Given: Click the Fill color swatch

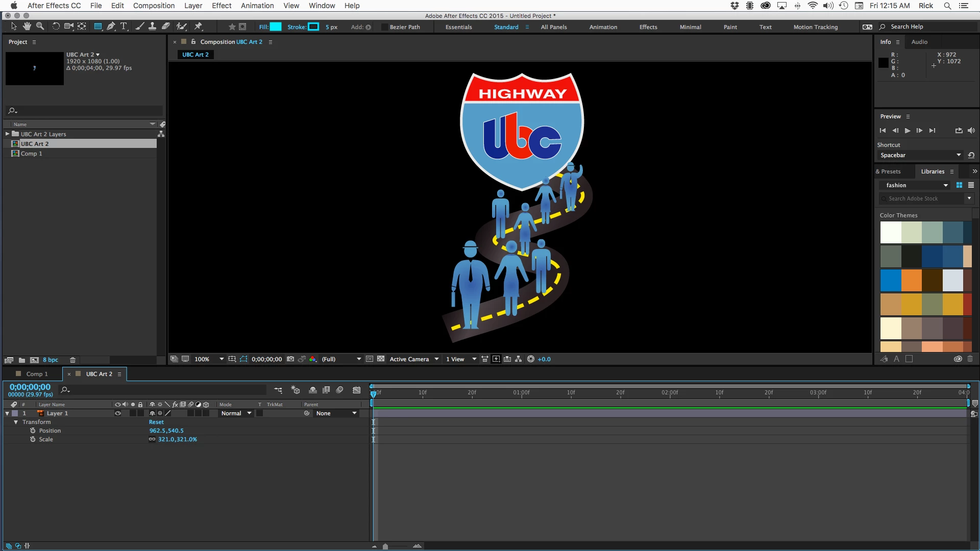Looking at the screenshot, I should pos(276,27).
